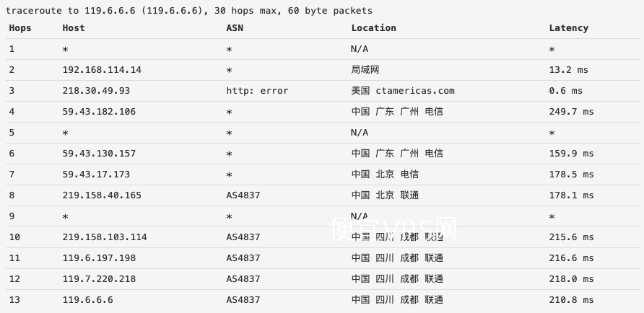The height and width of the screenshot is (313, 644).
Task: Click host 59.43.17.173
Action: (96, 175)
